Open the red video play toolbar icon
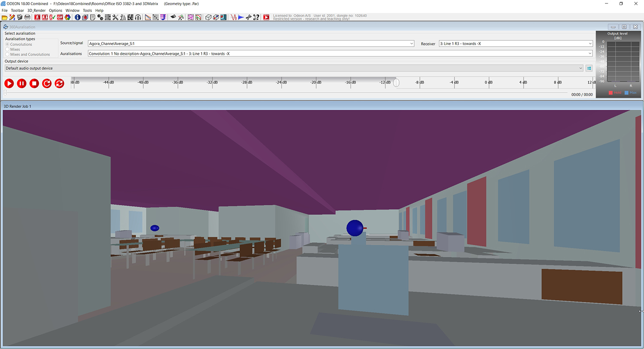Screen dimensions: 644x349 [x=266, y=17]
